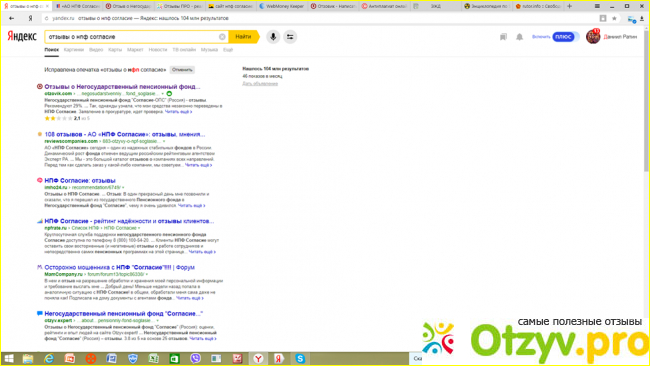Open Yandex collections bookmark icon
The image size is (650, 366).
(503, 37)
